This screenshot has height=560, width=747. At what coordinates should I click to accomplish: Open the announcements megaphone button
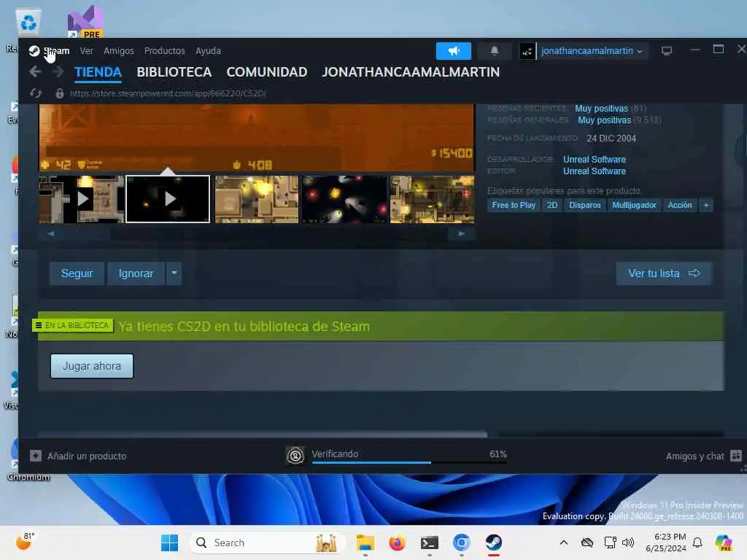[454, 51]
